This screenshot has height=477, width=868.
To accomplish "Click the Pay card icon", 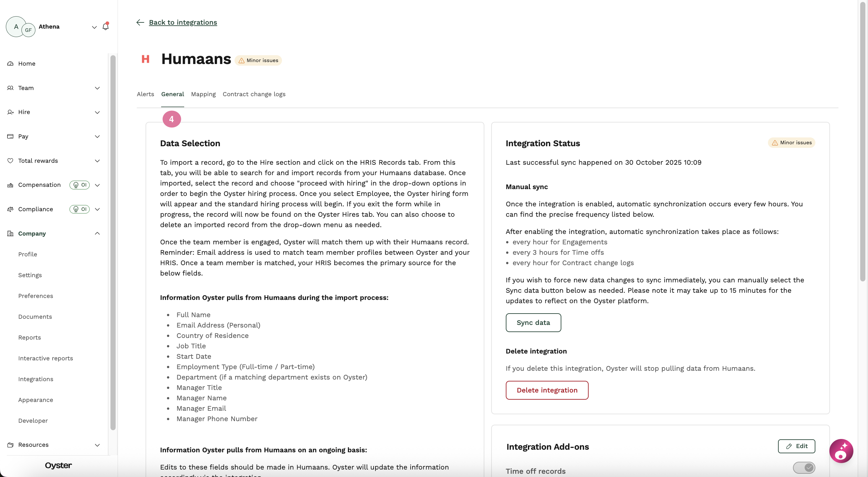I will pos(10,136).
